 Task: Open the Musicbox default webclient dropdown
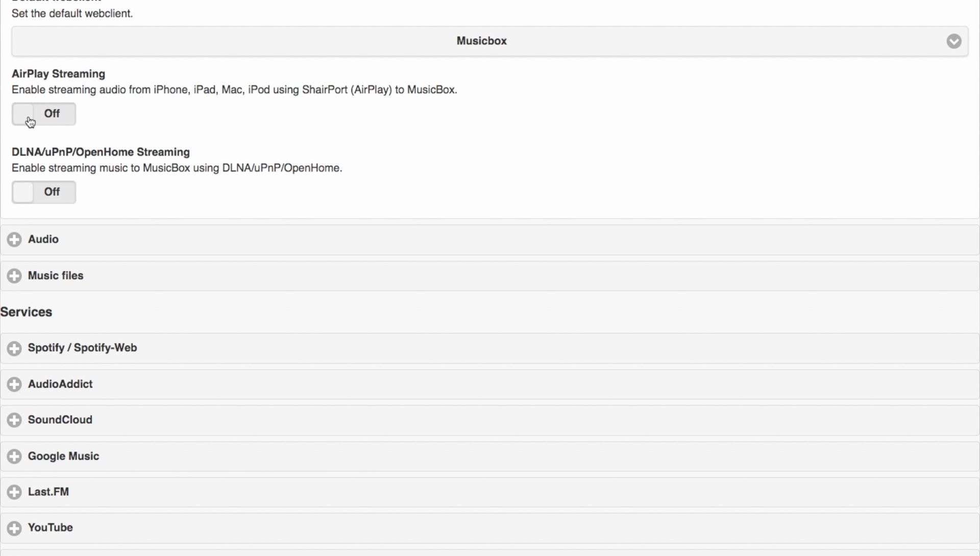coord(481,41)
